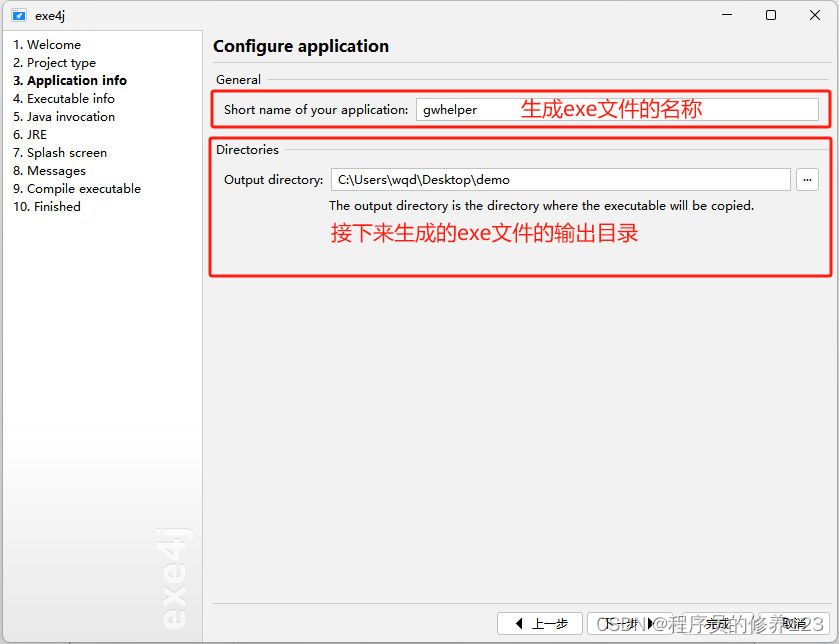Open the Splash screen step

(x=60, y=152)
